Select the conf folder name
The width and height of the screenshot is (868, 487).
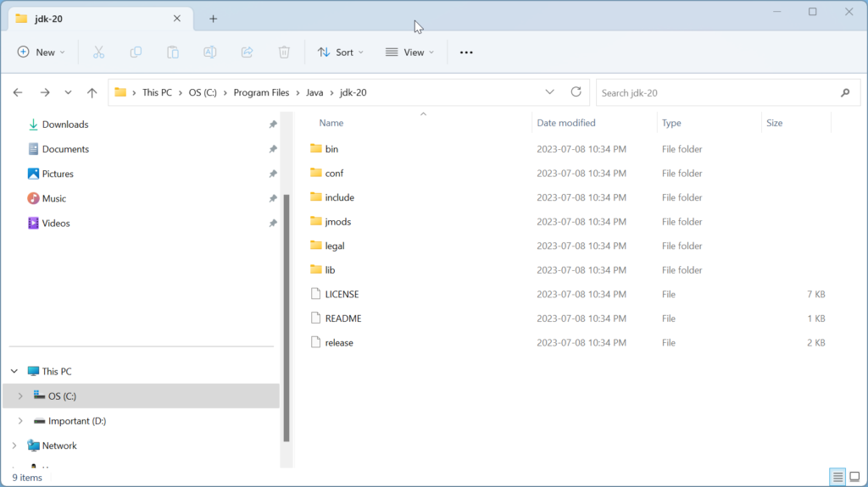[x=334, y=174]
